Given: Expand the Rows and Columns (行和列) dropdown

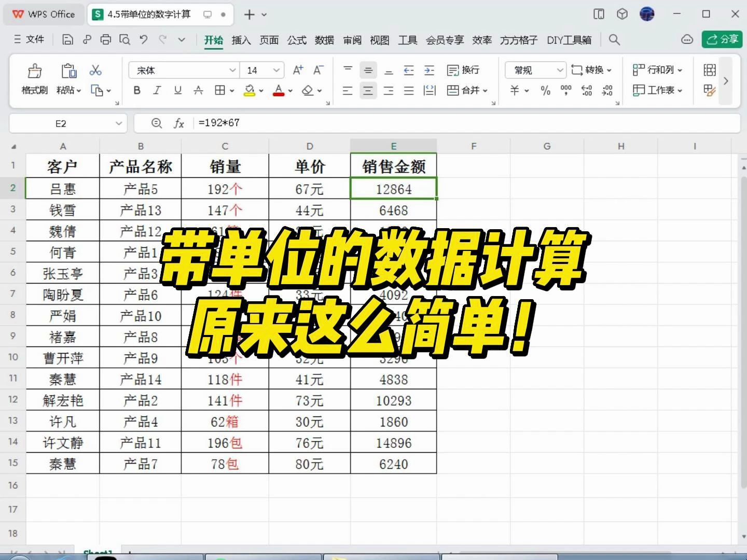Looking at the screenshot, I should (680, 70).
